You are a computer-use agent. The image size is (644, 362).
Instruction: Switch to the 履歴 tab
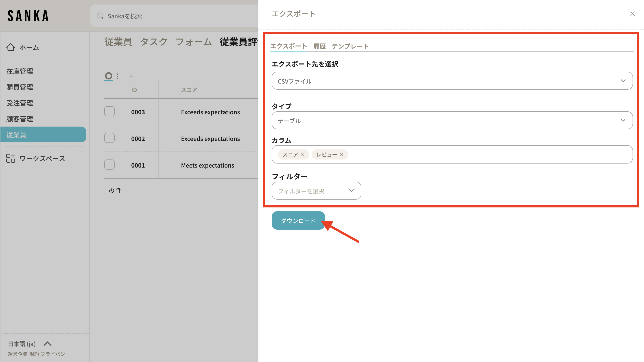pyautogui.click(x=319, y=46)
